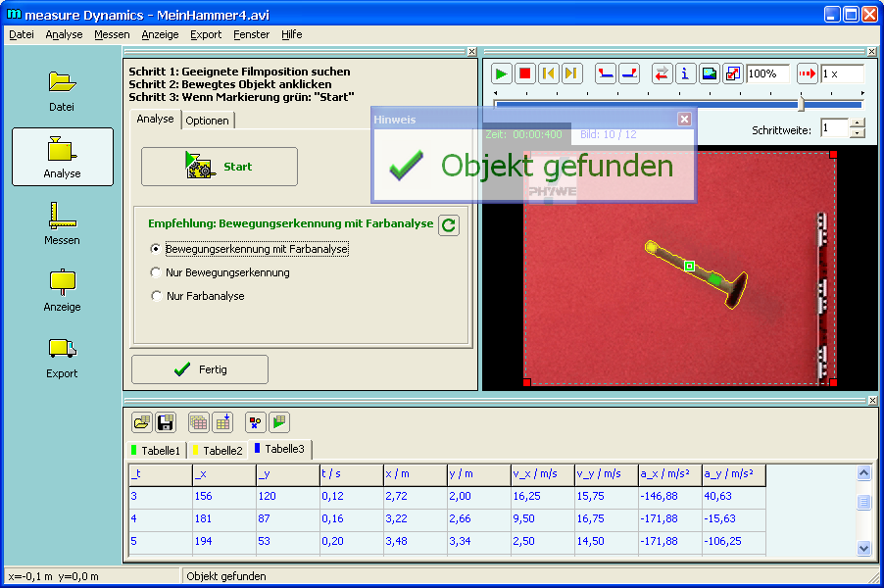
Task: Open the Export menu in the menu bar
Action: point(206,34)
